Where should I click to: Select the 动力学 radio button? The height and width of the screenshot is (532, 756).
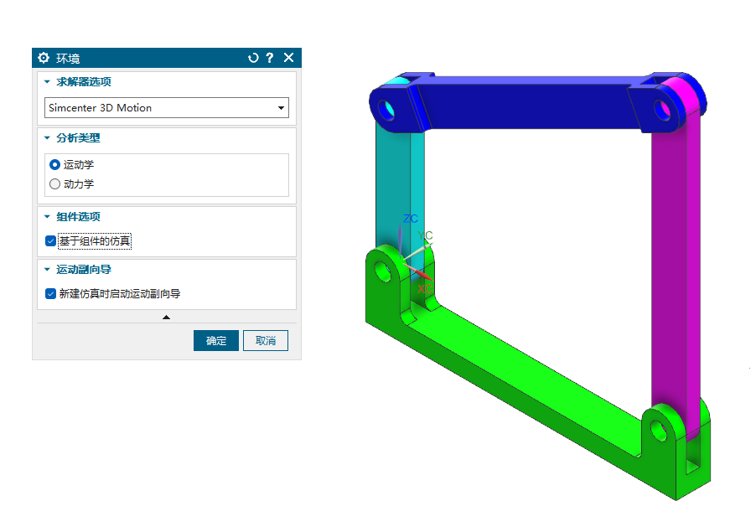[55, 184]
